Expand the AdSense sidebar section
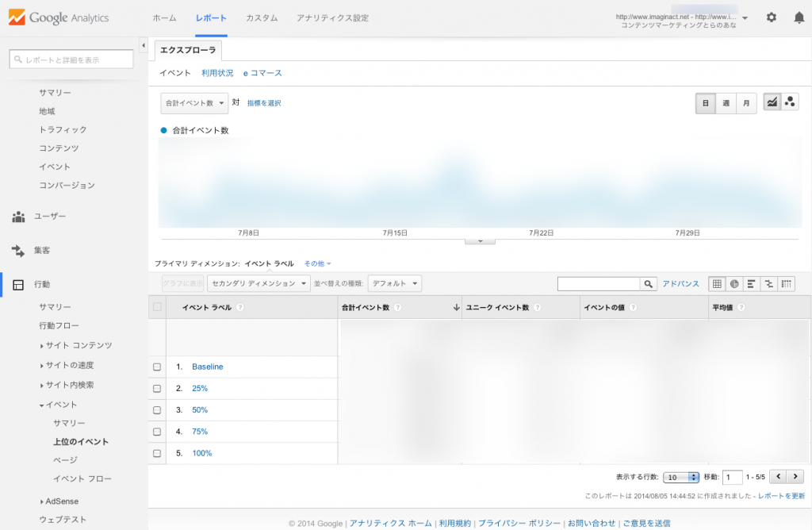 click(x=61, y=501)
